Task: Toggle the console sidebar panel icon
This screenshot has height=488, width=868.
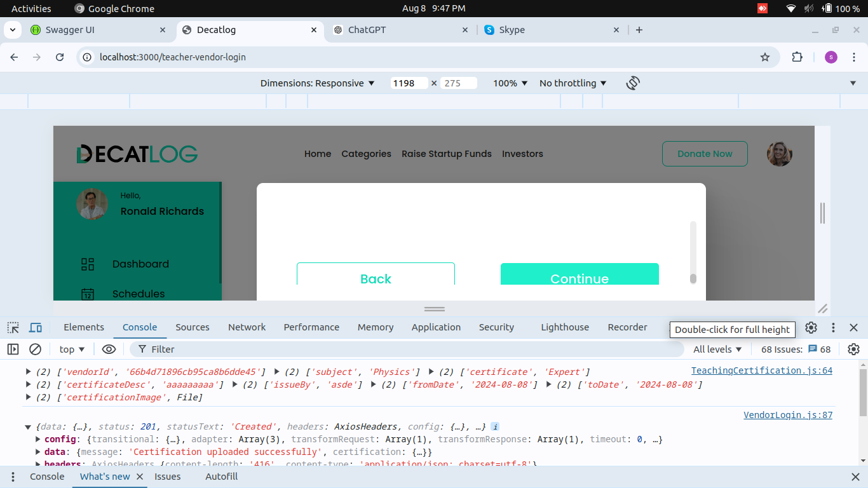Action: point(13,349)
